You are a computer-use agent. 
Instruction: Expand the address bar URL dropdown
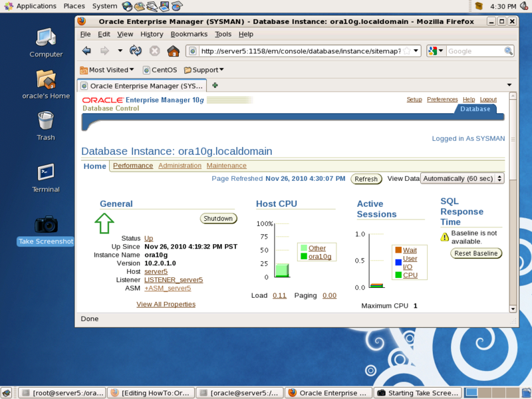[x=416, y=51]
